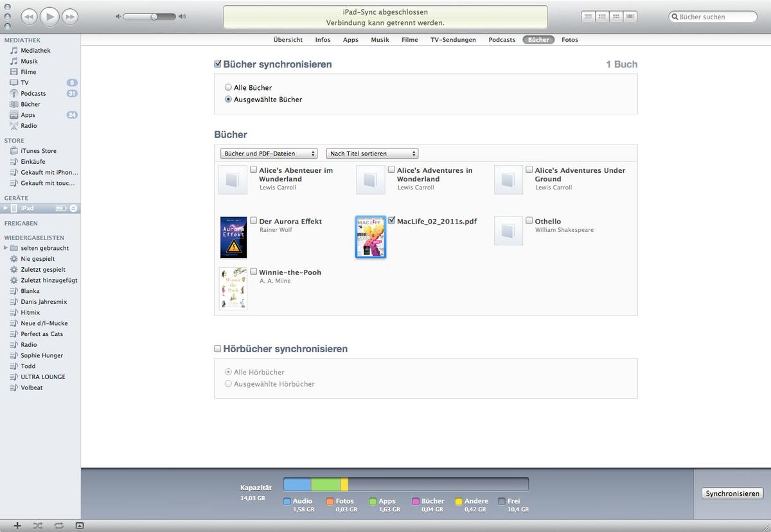Toggle Bücher synchronisieren checkbox

[x=218, y=64]
